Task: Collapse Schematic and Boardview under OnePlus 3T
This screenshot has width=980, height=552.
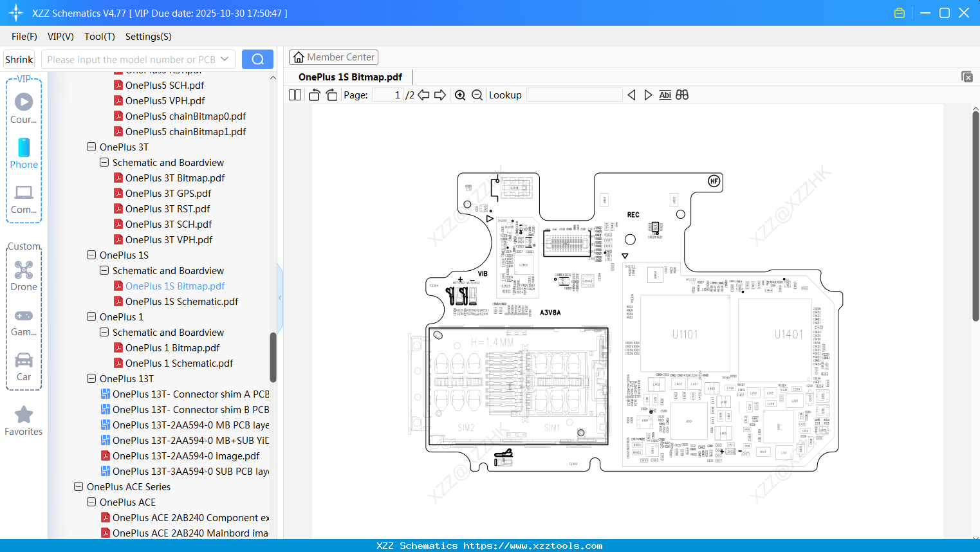Action: 104,162
